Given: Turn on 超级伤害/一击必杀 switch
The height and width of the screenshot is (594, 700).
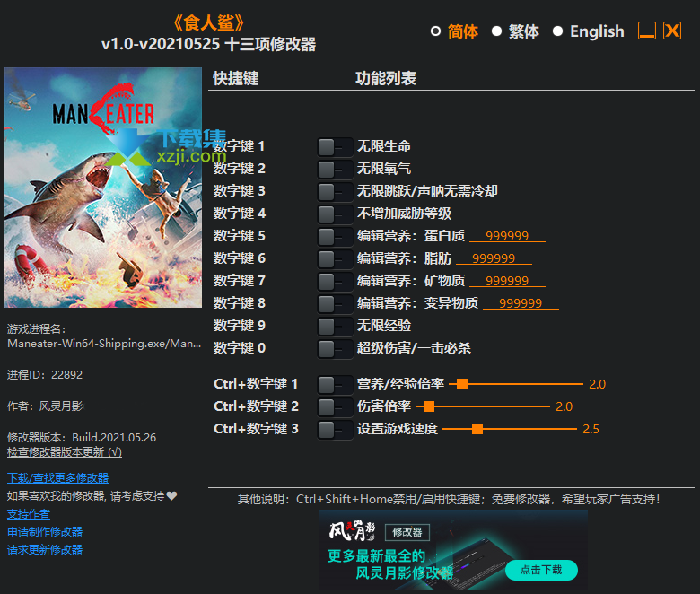Looking at the screenshot, I should (335, 348).
